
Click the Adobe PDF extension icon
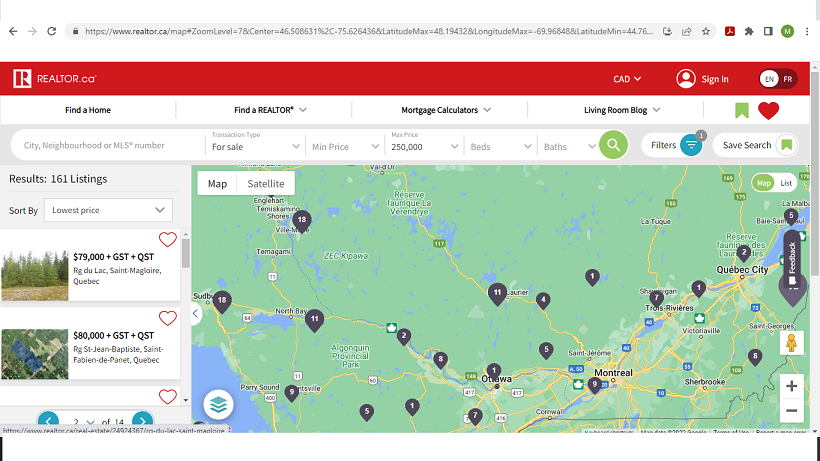click(730, 31)
